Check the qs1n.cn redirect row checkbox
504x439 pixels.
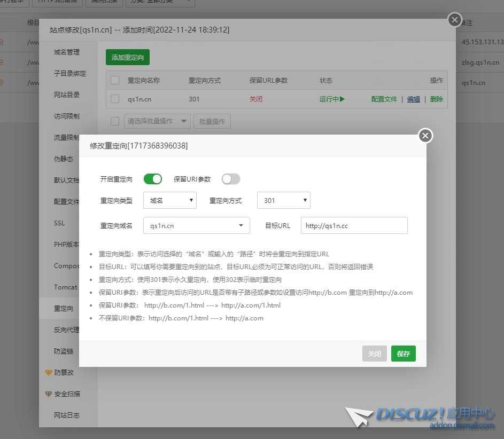click(x=115, y=99)
